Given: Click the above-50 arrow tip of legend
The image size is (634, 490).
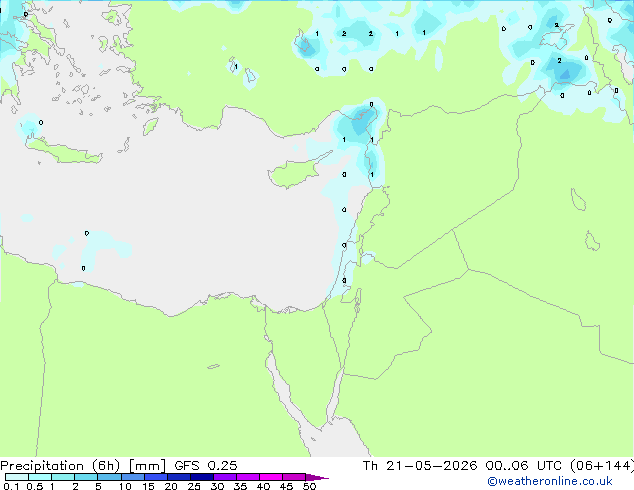Looking at the screenshot, I should 317,477.
